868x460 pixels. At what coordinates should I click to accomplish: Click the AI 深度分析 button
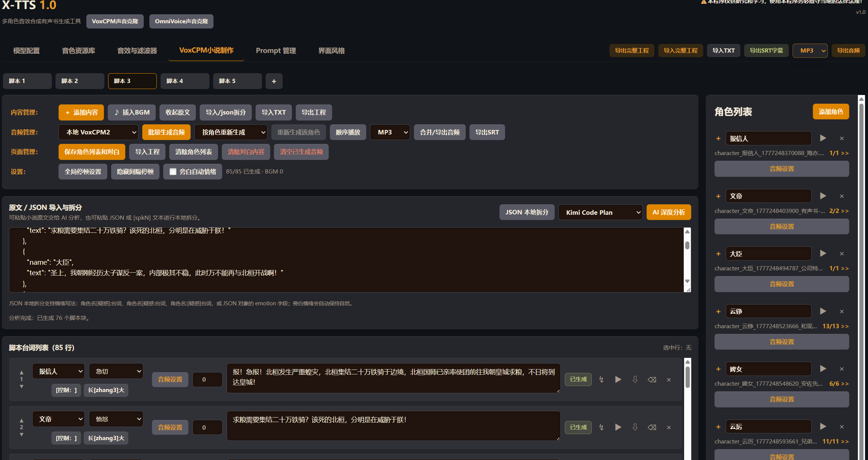[x=668, y=213]
